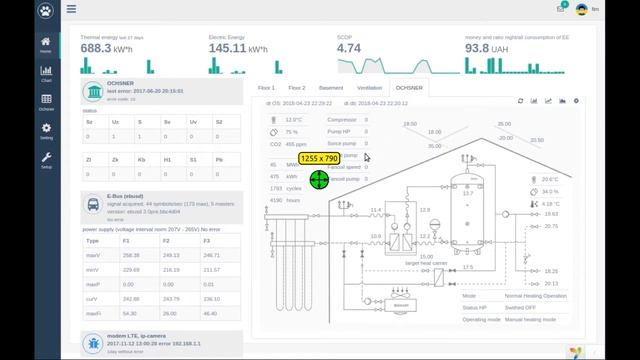Click the Sz status column header
The width and height of the screenshot is (640, 360).
[89, 122]
